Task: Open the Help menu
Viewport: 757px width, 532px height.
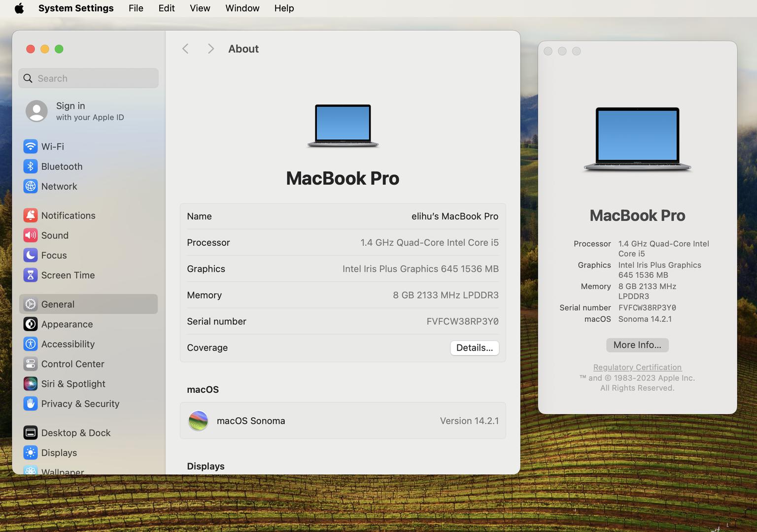Action: tap(284, 8)
